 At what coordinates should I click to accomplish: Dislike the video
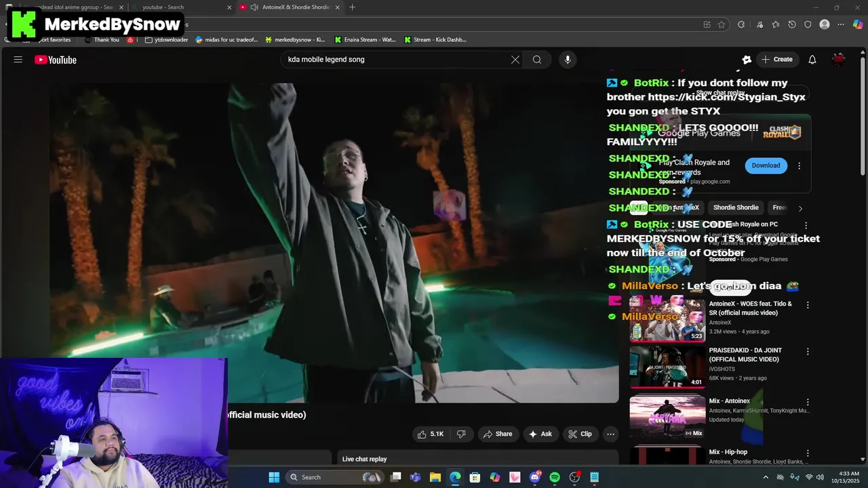pos(461,434)
